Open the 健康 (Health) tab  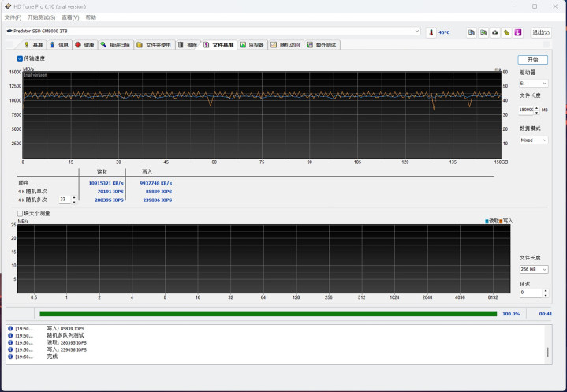pos(84,45)
